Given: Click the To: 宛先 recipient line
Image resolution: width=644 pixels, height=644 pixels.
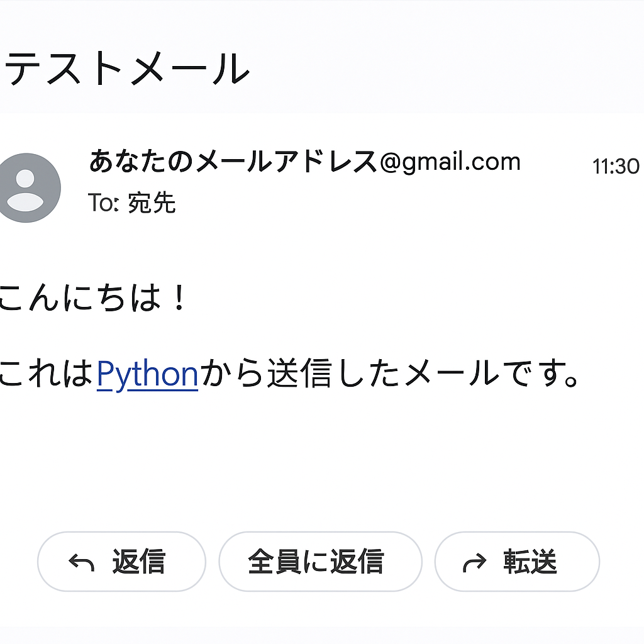Looking at the screenshot, I should (132, 203).
